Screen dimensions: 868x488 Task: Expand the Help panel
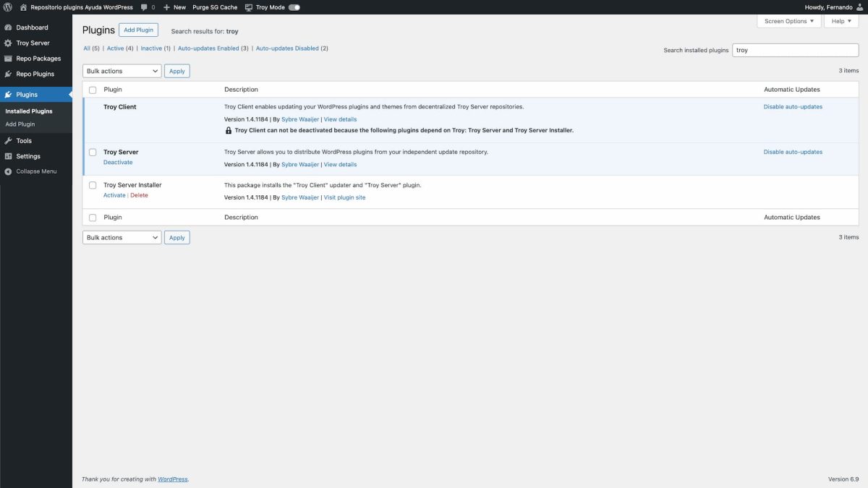841,21
